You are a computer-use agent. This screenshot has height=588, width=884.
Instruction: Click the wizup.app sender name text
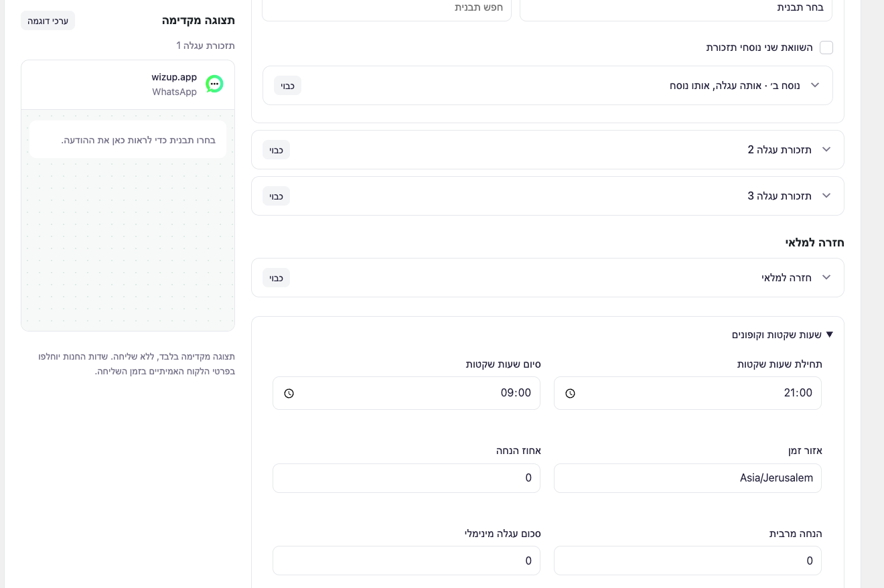tap(174, 77)
